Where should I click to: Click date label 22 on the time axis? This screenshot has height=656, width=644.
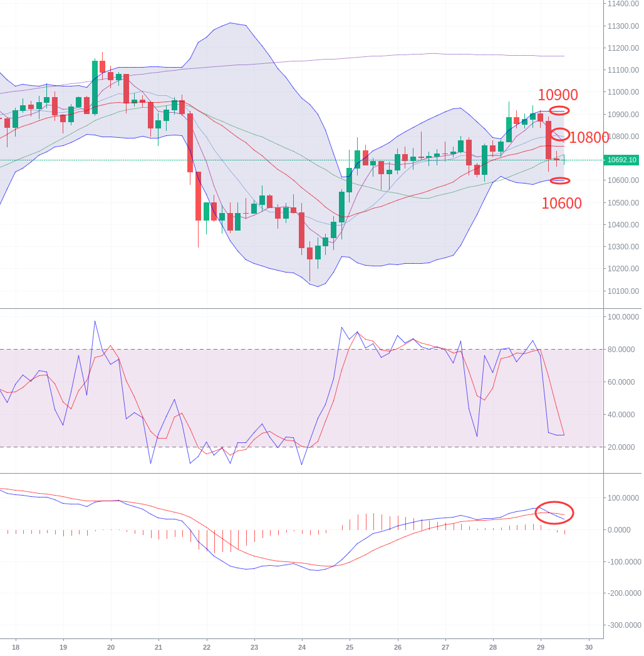207,647
